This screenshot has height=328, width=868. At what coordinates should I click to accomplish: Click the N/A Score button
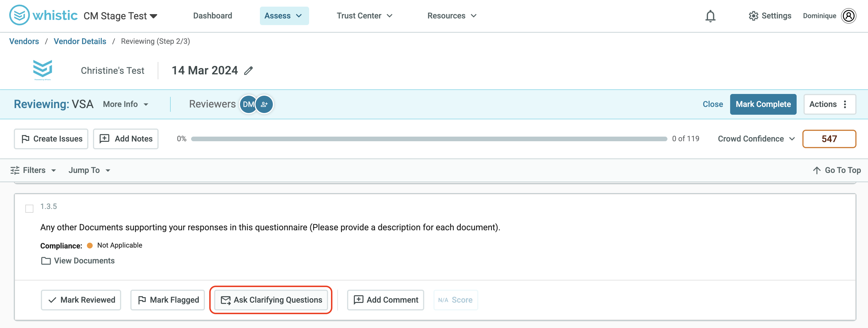pyautogui.click(x=456, y=300)
